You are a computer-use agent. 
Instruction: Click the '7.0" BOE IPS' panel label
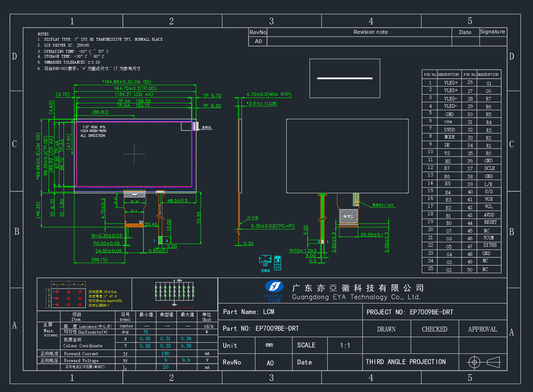point(94,127)
